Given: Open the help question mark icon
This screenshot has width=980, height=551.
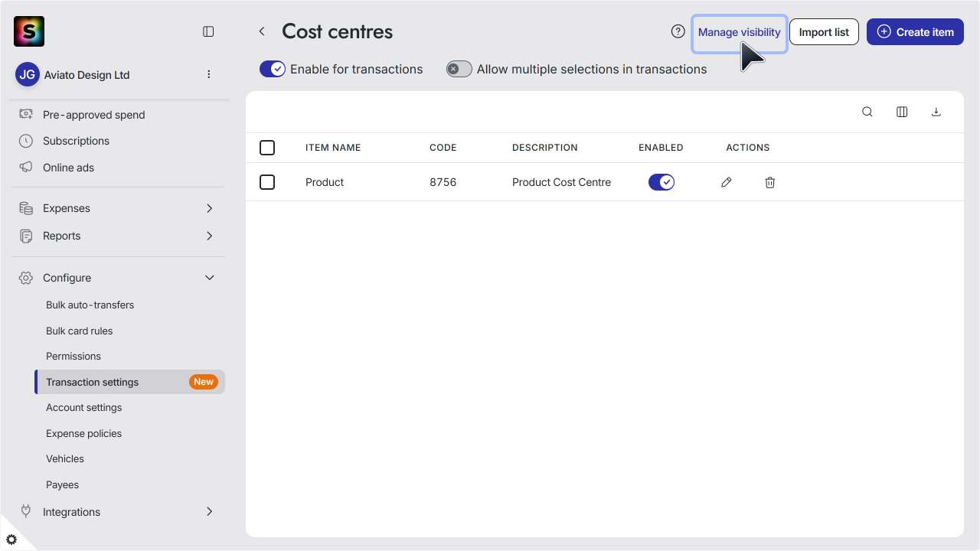Looking at the screenshot, I should (x=678, y=31).
